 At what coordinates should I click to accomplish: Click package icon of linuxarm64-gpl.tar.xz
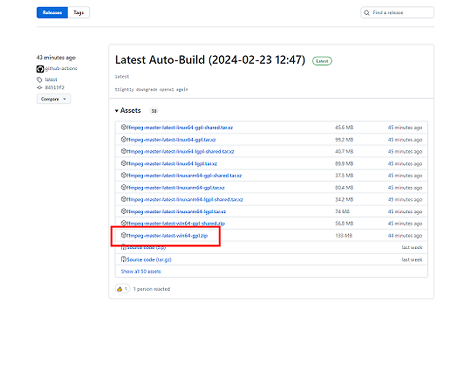(x=123, y=187)
